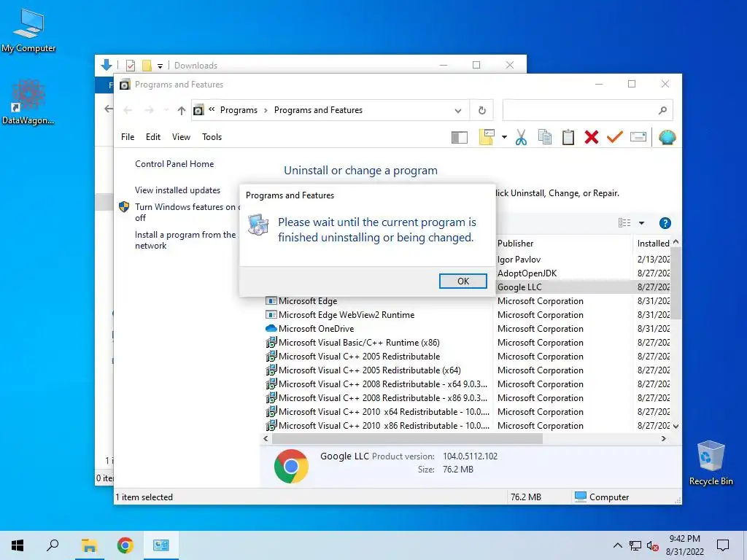Open Quick Access Toolbar dropdown in Downloads window

tap(160, 66)
